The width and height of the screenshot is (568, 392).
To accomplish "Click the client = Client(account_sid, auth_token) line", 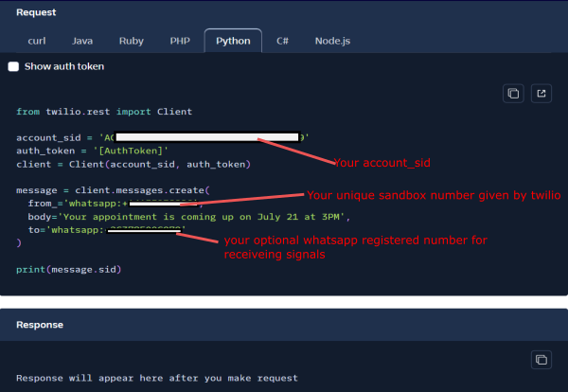I will coord(133,164).
